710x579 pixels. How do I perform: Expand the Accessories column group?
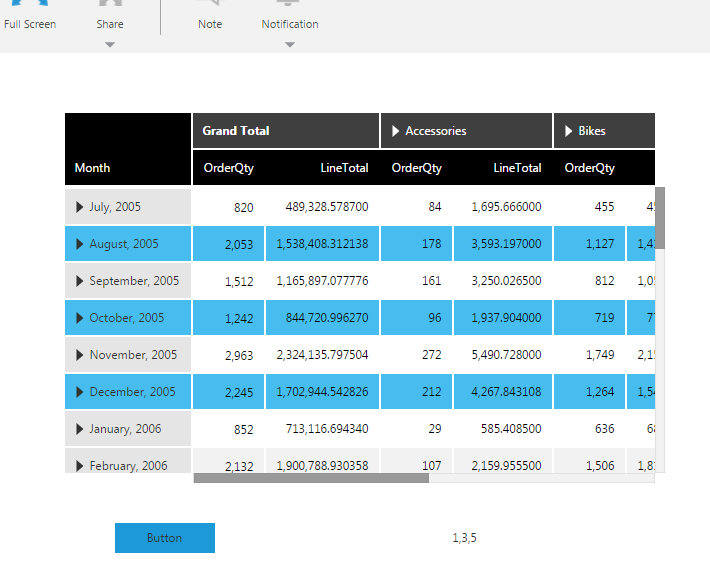396,131
